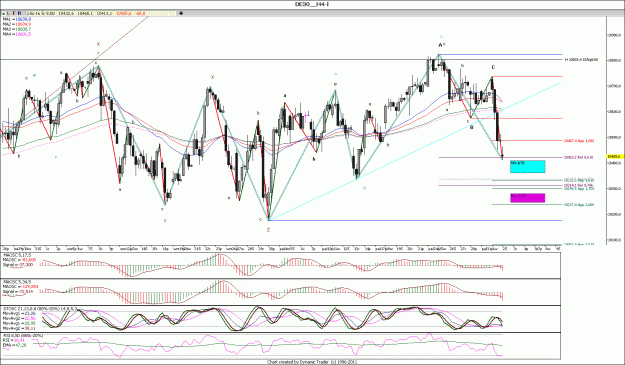625x365 pixels.
Task: Click the High price label on horizontal line
Action: [x=582, y=59]
